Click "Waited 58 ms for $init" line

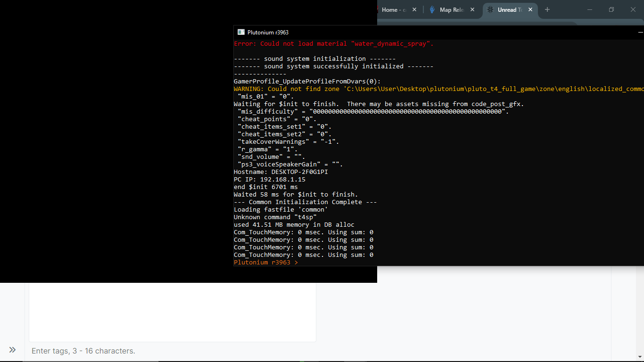click(x=296, y=195)
